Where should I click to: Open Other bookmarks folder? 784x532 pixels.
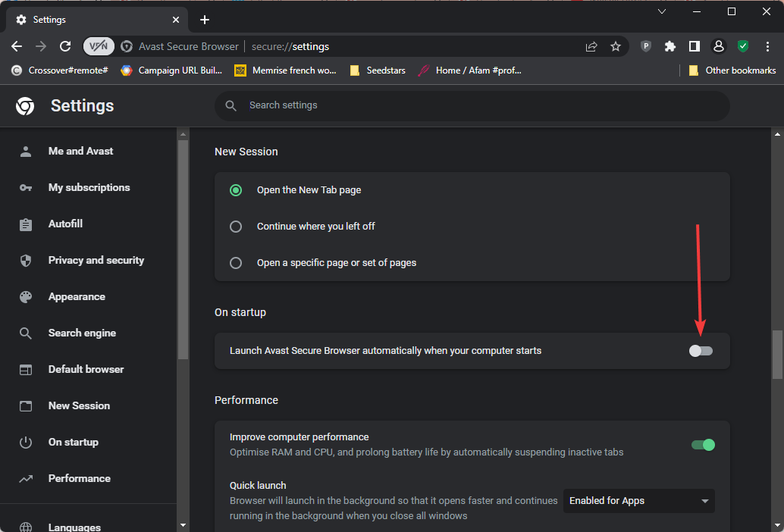pos(732,70)
